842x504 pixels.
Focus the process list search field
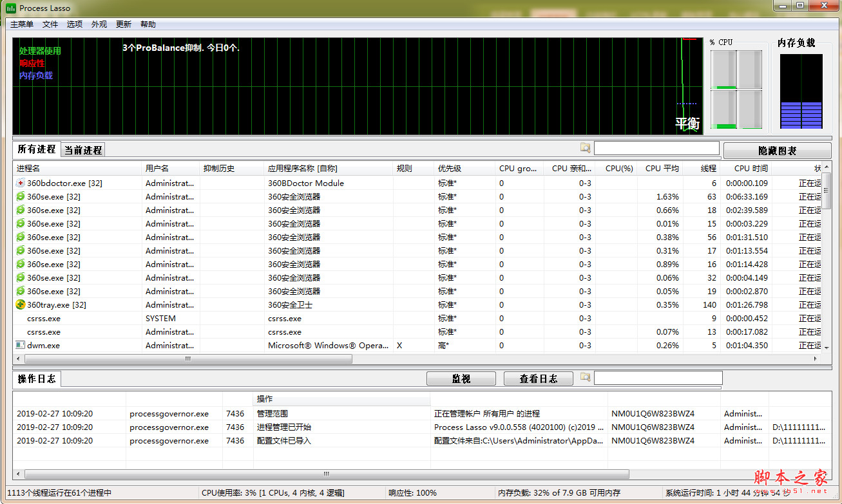point(656,148)
